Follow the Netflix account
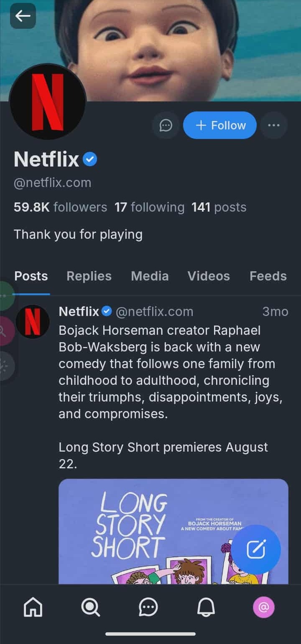 [220, 125]
